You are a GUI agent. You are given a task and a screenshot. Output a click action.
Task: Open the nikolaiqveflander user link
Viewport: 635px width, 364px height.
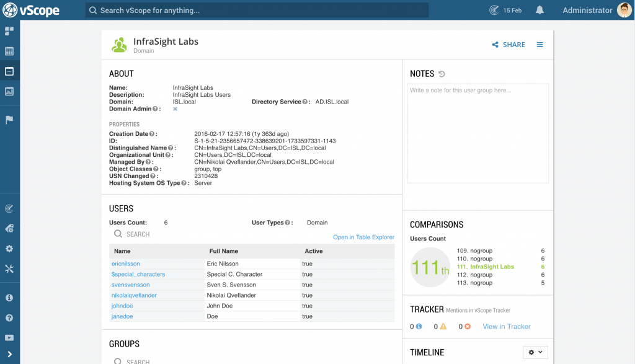[134, 295]
